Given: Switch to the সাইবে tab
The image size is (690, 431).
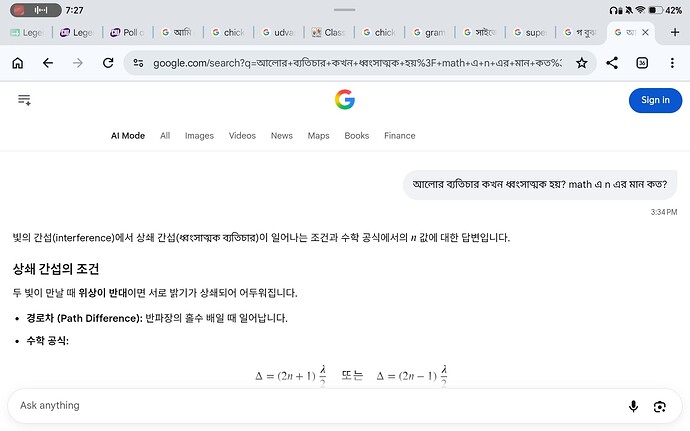Looking at the screenshot, I should [x=480, y=33].
